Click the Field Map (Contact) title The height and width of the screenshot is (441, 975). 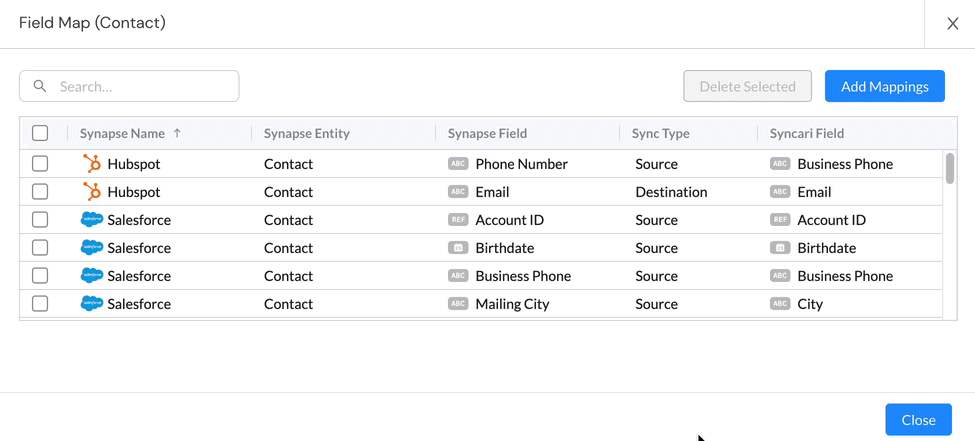pyautogui.click(x=92, y=23)
